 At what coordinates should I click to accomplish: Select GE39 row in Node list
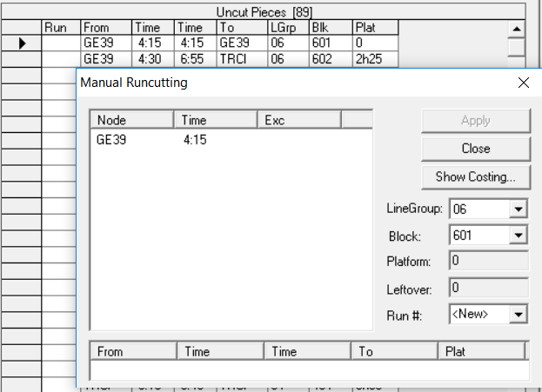[x=231, y=140]
